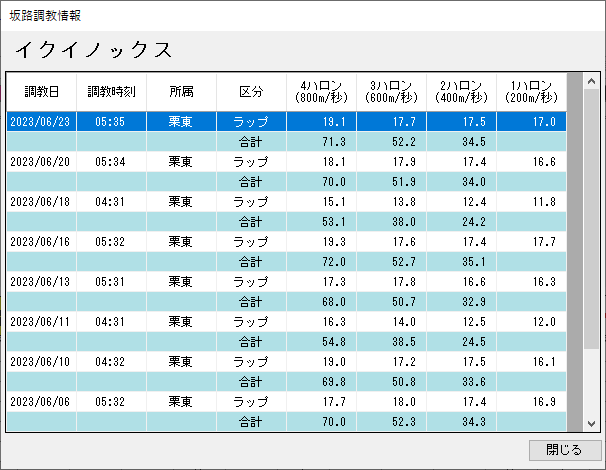Select the 2023/06/11 date cell
Image resolution: width=606 pixels, height=470 pixels.
pyautogui.click(x=41, y=322)
